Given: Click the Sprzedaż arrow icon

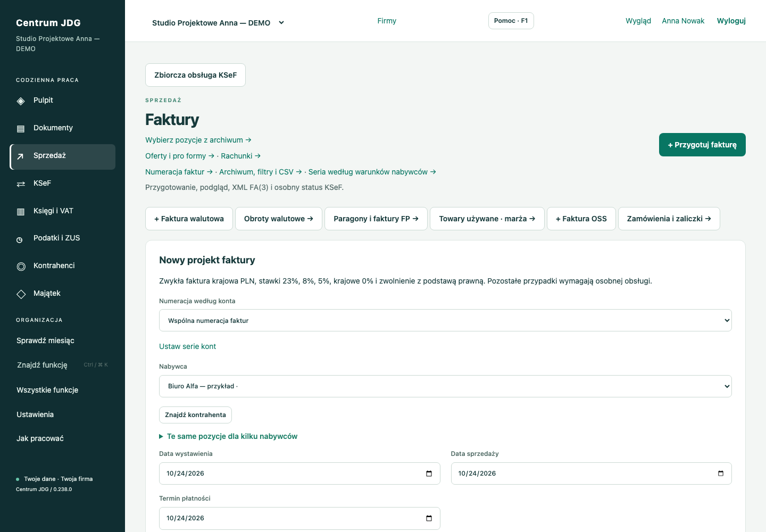Looking at the screenshot, I should click(x=20, y=156).
